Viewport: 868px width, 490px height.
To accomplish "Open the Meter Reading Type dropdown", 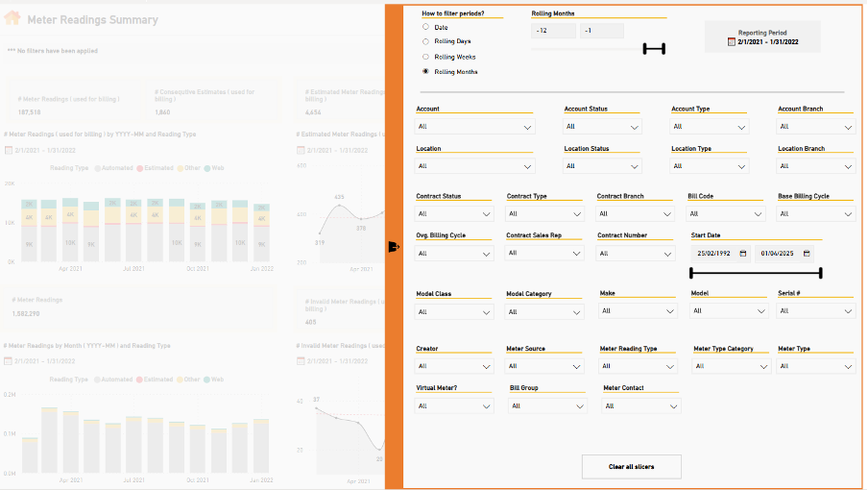I will pyautogui.click(x=639, y=366).
